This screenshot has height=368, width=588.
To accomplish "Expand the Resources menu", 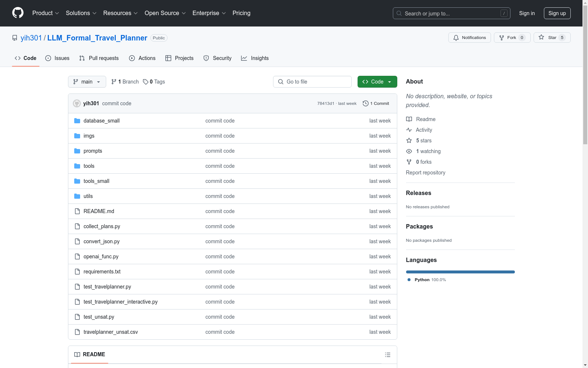I will click(x=121, y=13).
